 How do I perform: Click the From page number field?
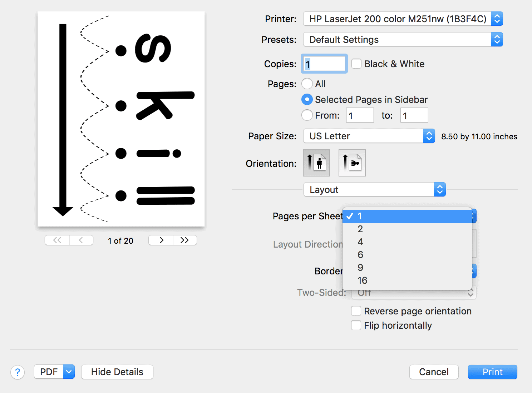(x=360, y=115)
